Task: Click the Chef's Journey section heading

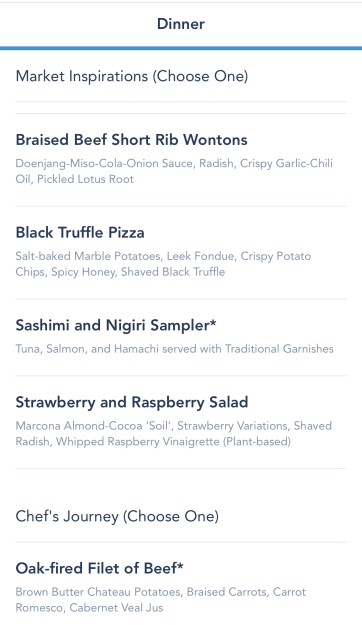Action: pyautogui.click(x=117, y=516)
